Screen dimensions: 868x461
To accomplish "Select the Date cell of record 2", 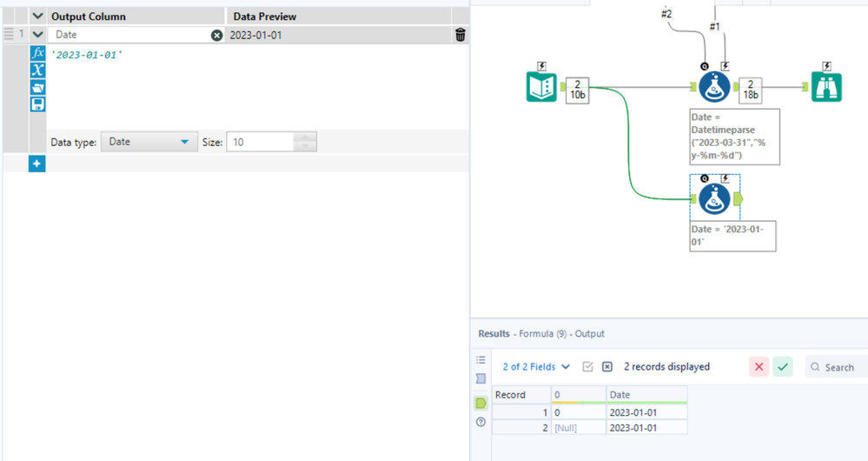I will [x=646, y=428].
